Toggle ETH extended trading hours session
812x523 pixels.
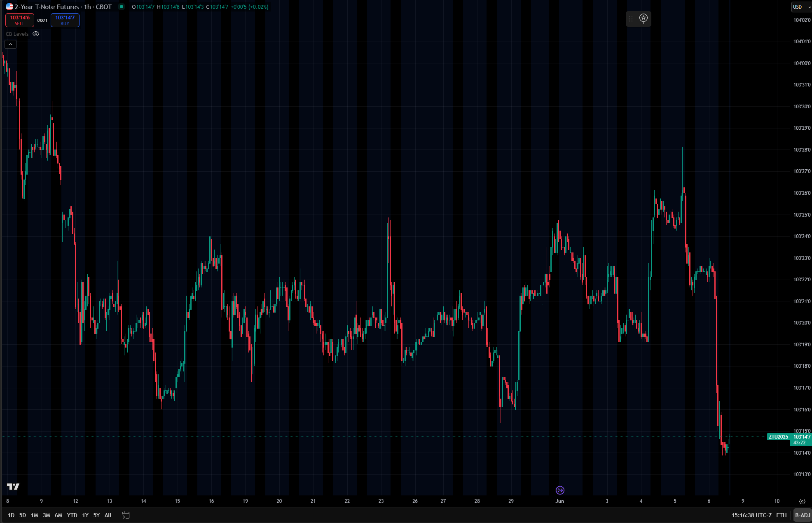click(x=781, y=515)
